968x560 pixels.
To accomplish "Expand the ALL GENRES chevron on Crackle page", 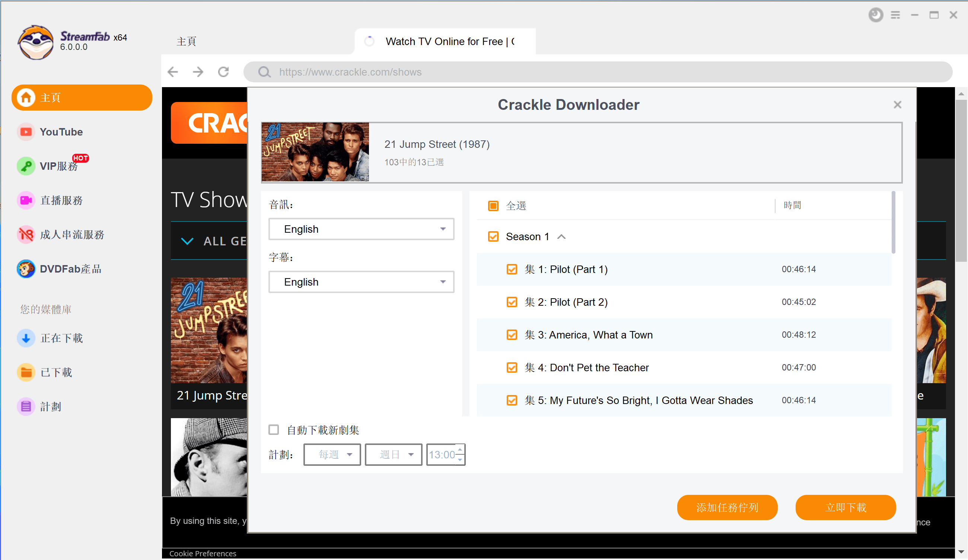I will [187, 241].
